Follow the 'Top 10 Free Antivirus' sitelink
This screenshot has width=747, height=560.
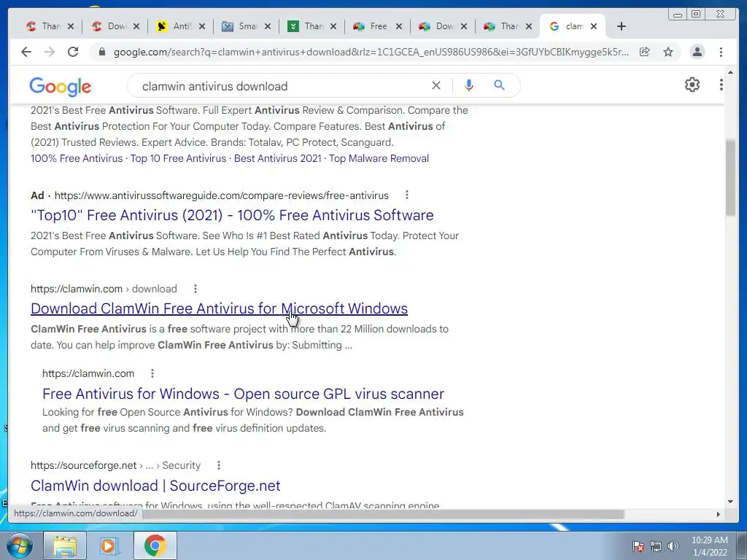(x=178, y=158)
